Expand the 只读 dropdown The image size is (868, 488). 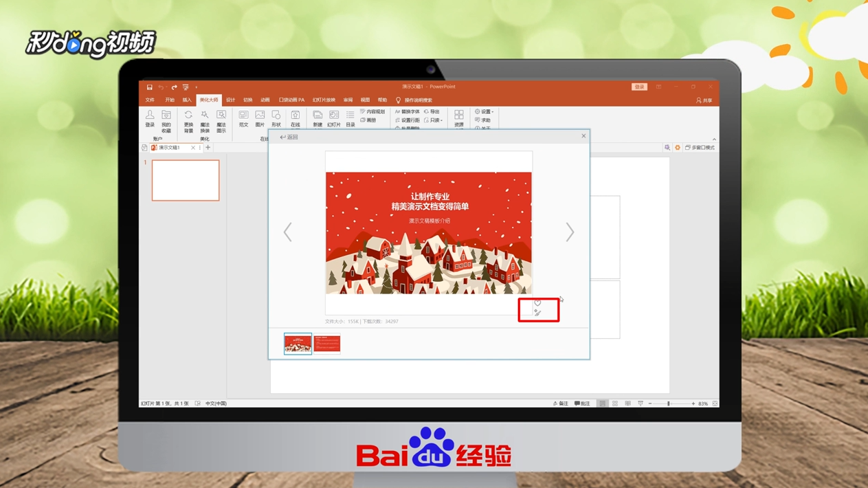(434, 120)
